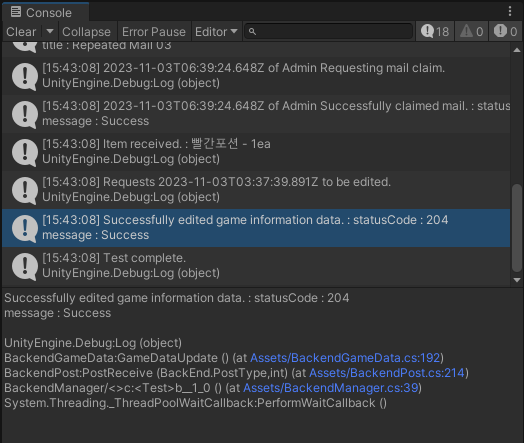
Task: Toggle info log messages filter showing 18
Action: [435, 32]
